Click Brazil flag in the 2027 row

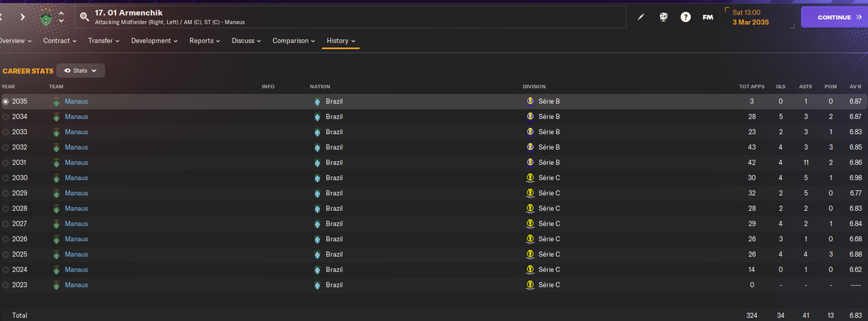[x=317, y=223]
